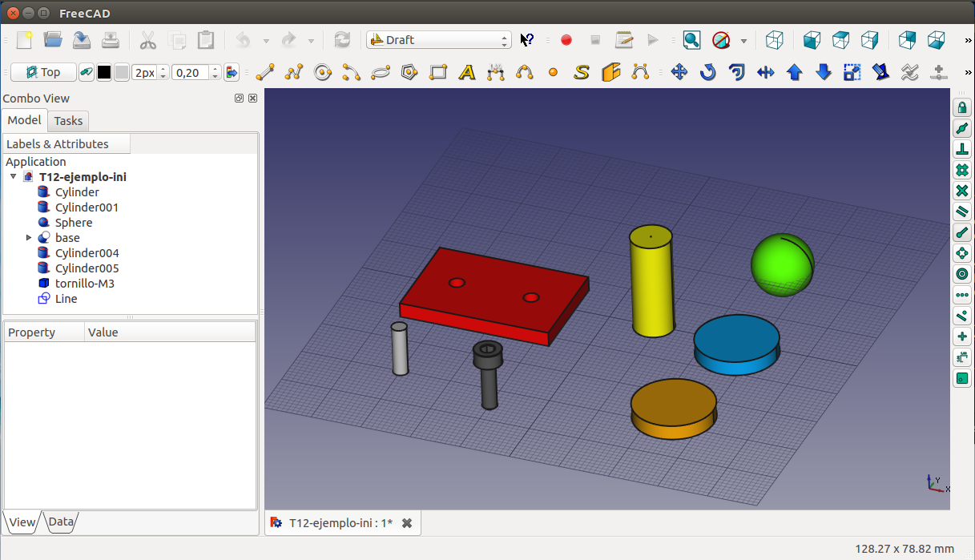975x560 pixels.
Task: Open the draw style dropdown arrow
Action: tap(743, 40)
